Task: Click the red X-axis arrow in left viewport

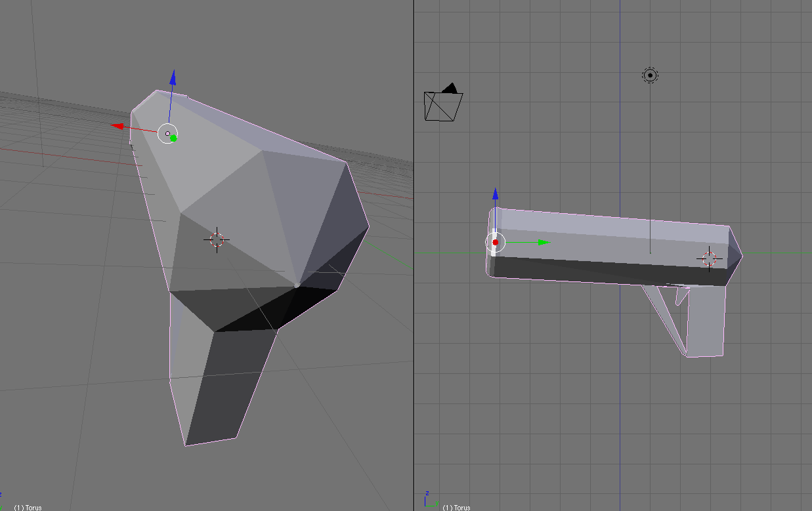Action: 117,126
